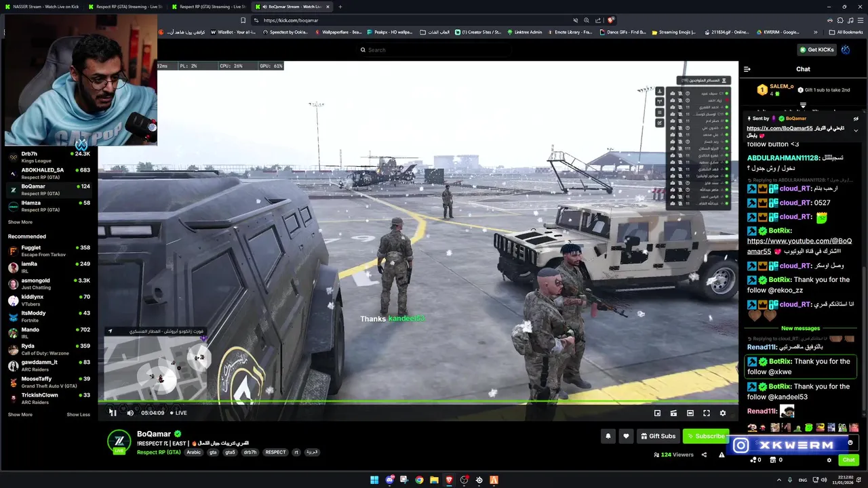Switch to NASSER Stream browser tab

click(x=42, y=7)
